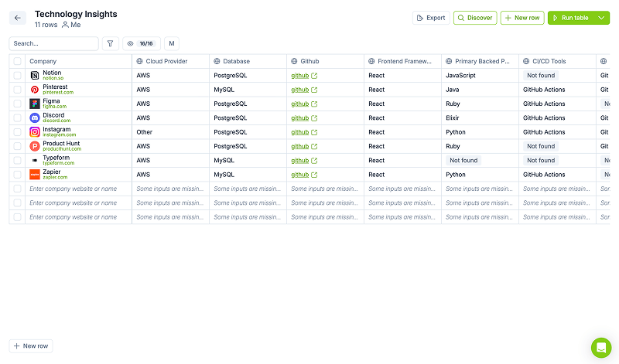The width and height of the screenshot is (619, 364).
Task: Open external link icon in Zapier Github cell
Action: 314,175
